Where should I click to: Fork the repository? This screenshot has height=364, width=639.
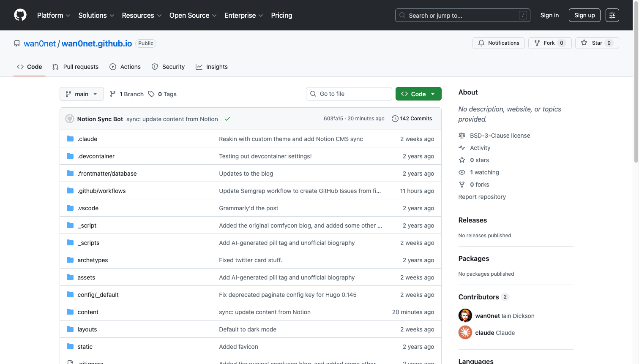tap(549, 43)
